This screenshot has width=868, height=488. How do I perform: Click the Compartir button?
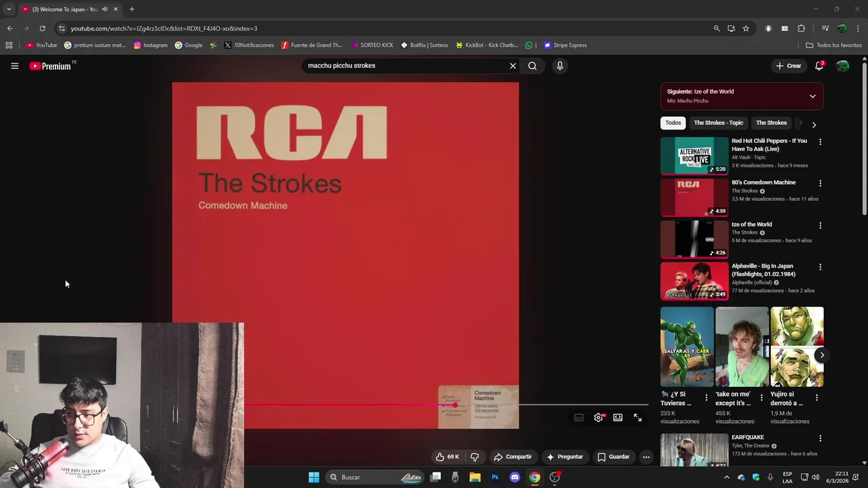click(x=513, y=457)
